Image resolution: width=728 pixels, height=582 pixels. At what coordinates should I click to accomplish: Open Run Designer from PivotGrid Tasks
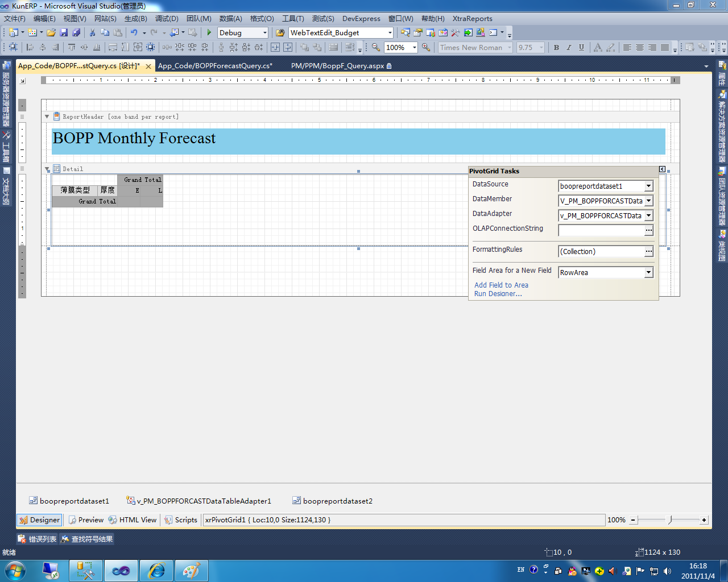click(497, 294)
